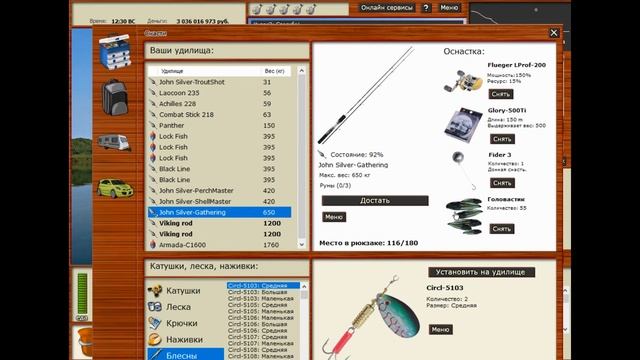Select the Леска category

click(178, 307)
